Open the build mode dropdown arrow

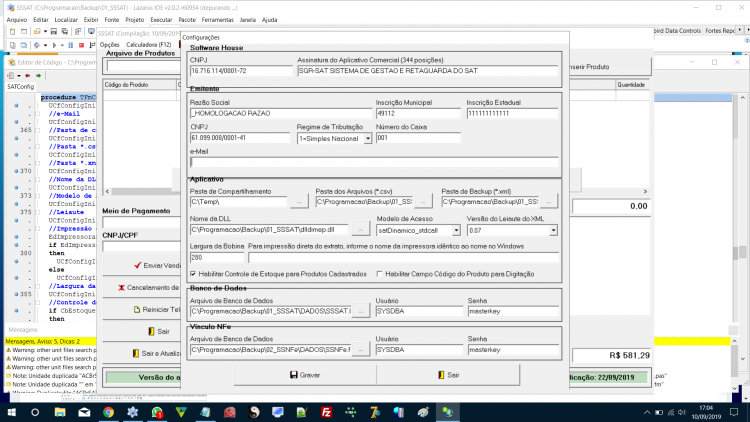coord(45,45)
